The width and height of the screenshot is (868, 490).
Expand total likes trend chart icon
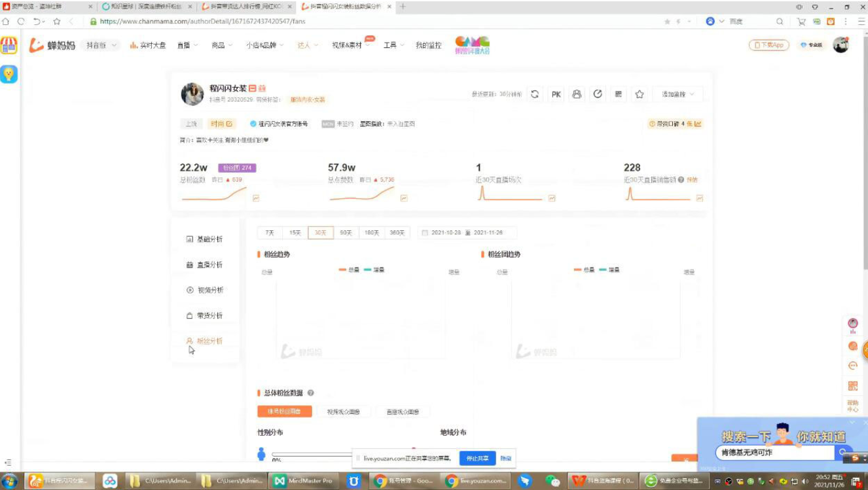pos(404,198)
